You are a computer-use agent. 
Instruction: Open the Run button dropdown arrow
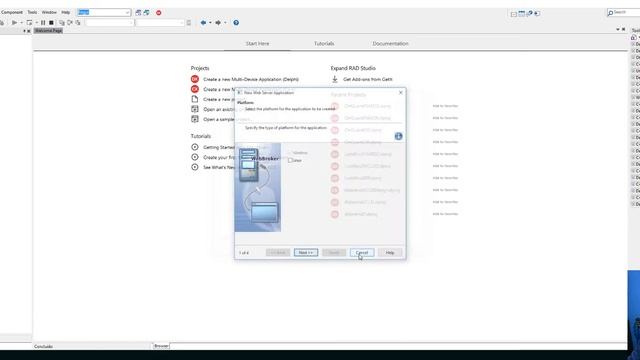click(x=22, y=23)
